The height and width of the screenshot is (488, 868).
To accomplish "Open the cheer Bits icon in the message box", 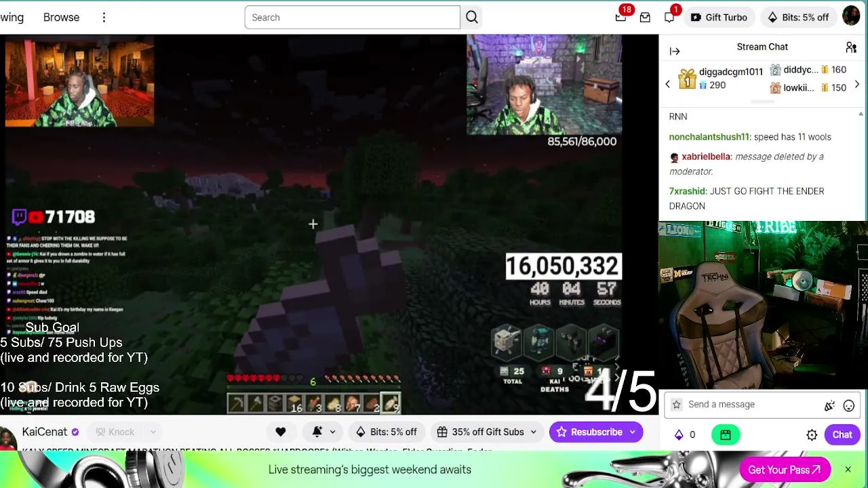I will 829,406.
